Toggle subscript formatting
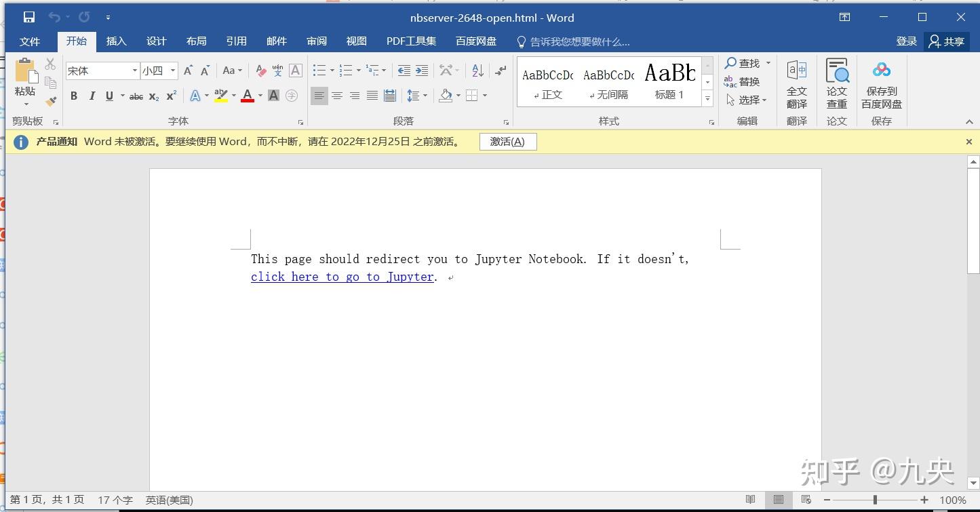 (154, 96)
